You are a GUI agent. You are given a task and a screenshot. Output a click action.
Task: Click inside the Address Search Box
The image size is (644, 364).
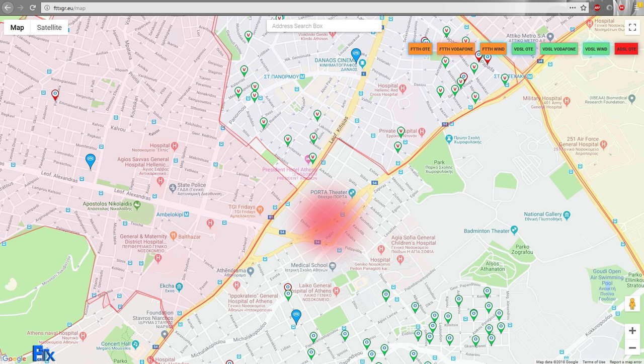point(324,26)
